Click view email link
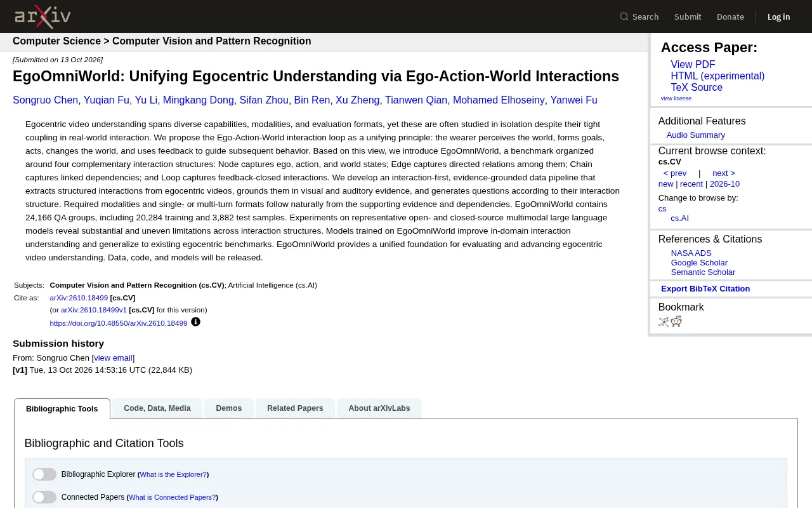 click(x=113, y=358)
